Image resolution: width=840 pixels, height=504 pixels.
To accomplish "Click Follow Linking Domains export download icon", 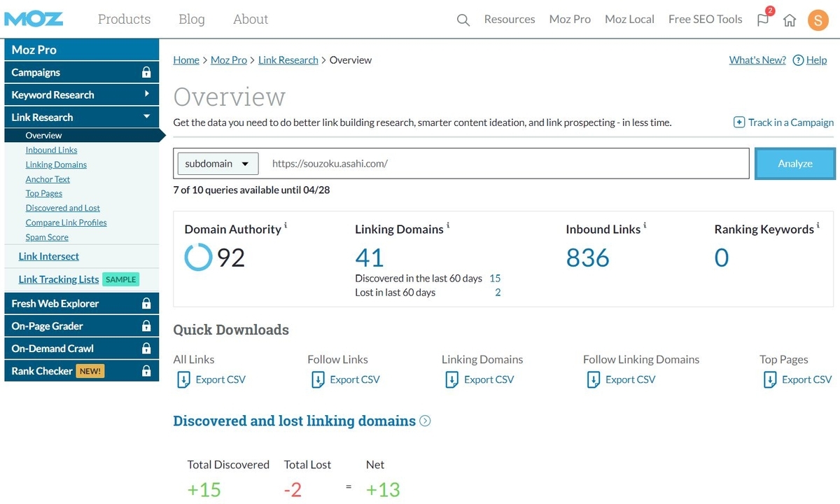I will [x=594, y=379].
